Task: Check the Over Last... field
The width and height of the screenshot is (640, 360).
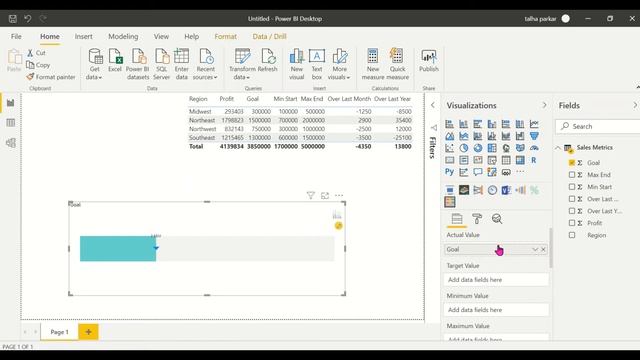Action: [x=572, y=199]
